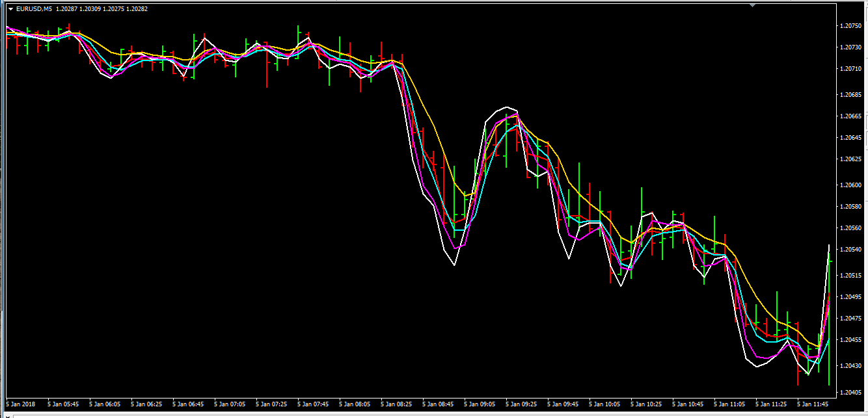Click the low price value 1.20275

pos(113,9)
